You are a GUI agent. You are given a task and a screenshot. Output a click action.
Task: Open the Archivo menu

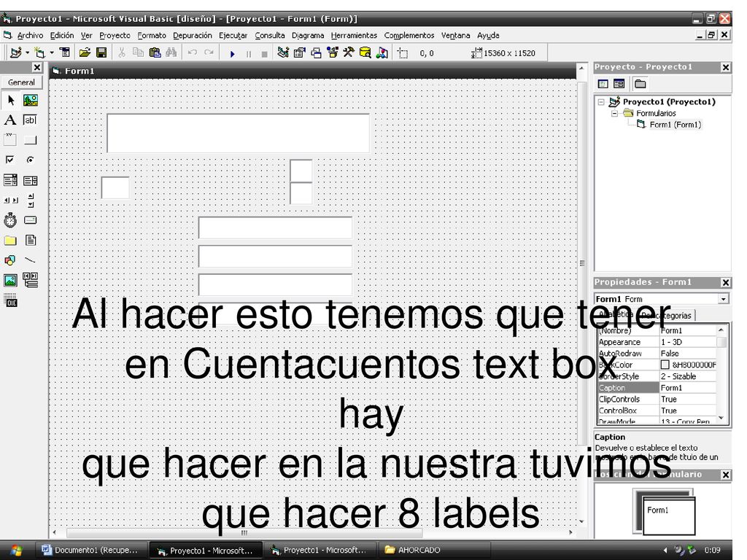point(30,35)
